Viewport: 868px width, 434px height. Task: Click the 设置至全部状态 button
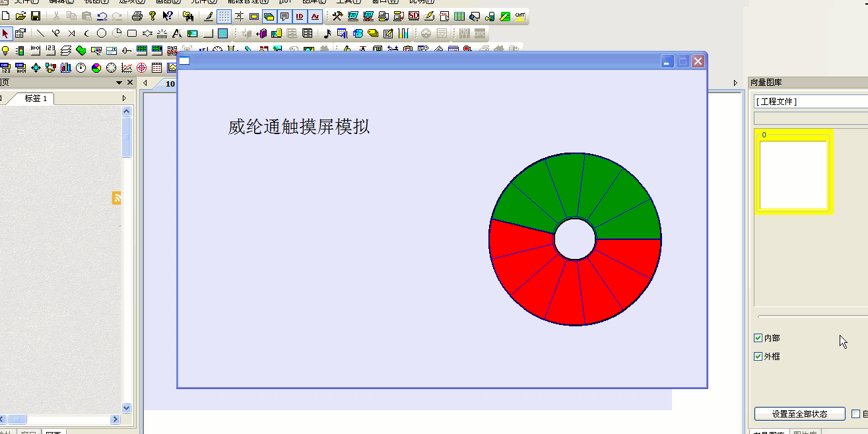tap(799, 414)
